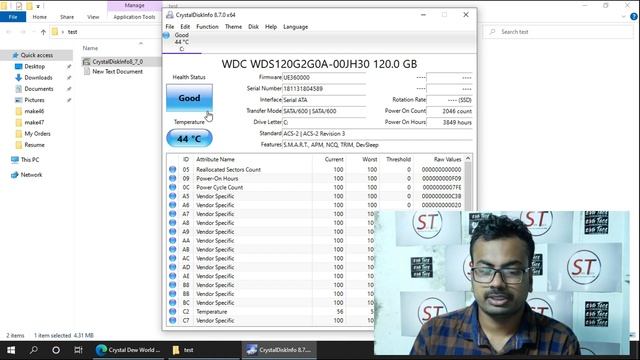This screenshot has height=360, width=640.
Task: Click the Firmware field UE360000
Action: coord(324,77)
